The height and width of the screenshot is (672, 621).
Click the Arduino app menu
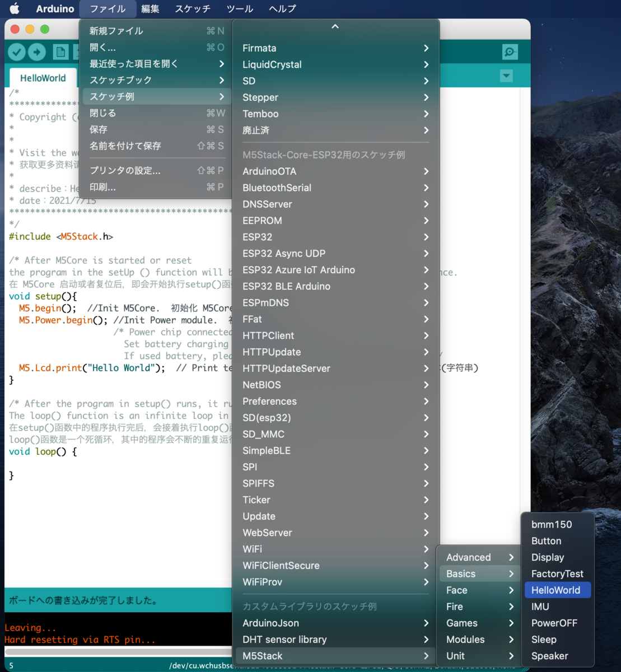click(55, 9)
